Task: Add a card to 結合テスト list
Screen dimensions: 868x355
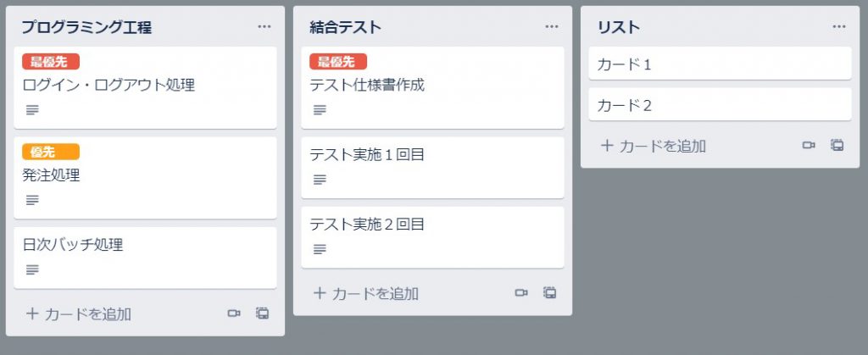Action: (366, 293)
